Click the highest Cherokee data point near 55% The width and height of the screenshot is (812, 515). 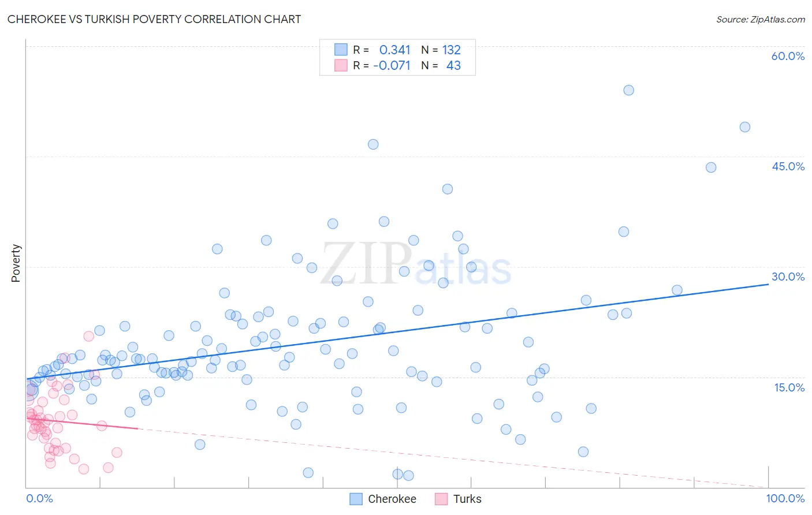click(x=629, y=90)
